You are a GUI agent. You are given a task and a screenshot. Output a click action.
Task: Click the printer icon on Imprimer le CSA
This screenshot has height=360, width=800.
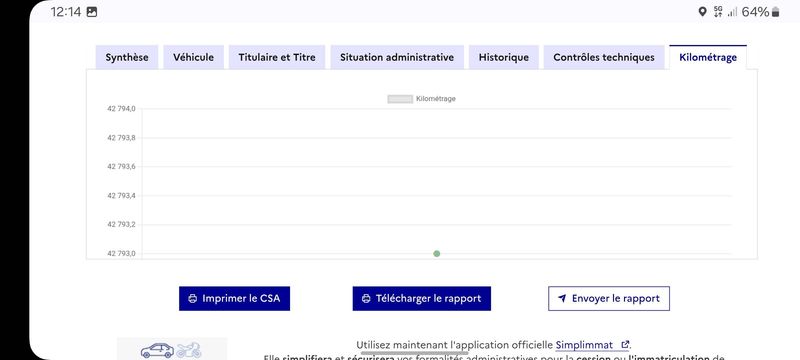click(x=192, y=299)
